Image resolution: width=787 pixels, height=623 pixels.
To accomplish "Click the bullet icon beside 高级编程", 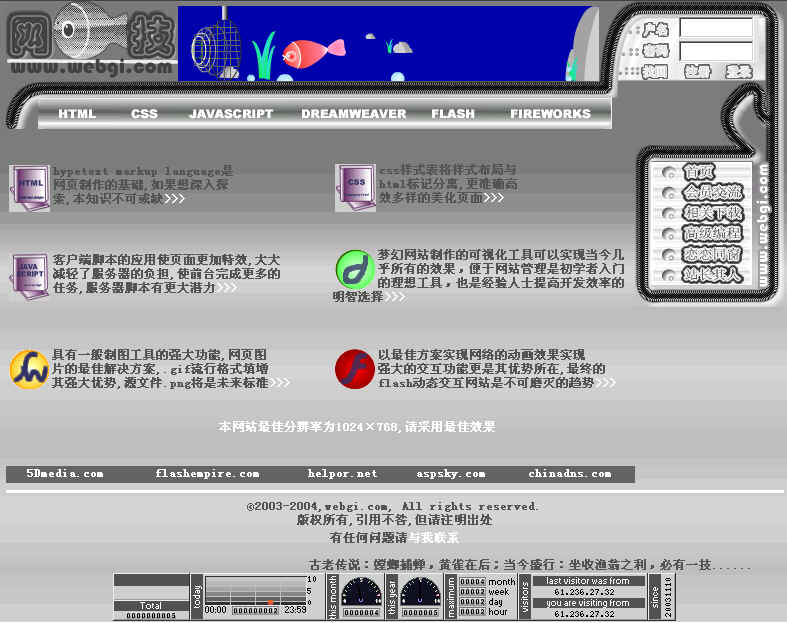I will click(669, 234).
